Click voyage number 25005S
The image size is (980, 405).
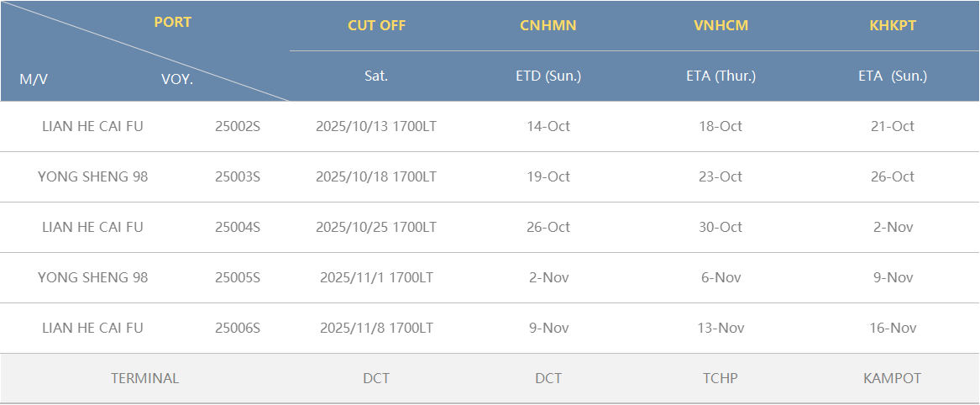point(238,277)
